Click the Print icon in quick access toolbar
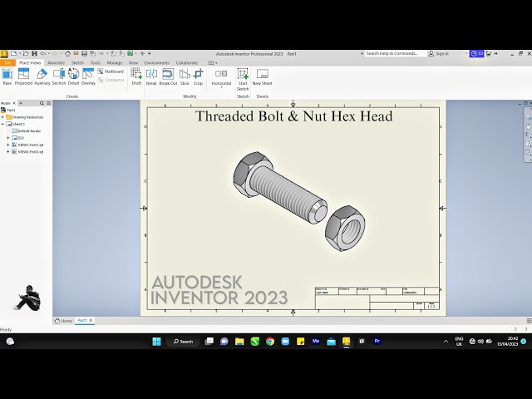Viewport: 532px width, 399px height. 84,53
